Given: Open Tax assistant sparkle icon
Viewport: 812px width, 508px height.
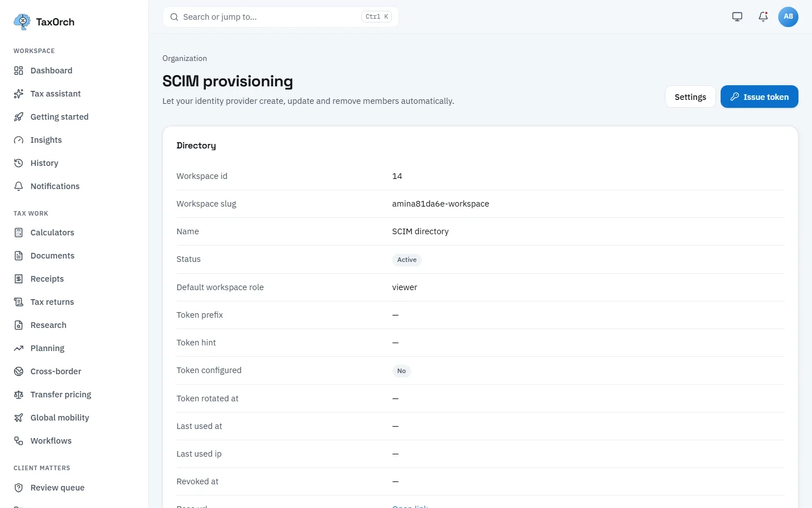Looking at the screenshot, I should (x=19, y=94).
